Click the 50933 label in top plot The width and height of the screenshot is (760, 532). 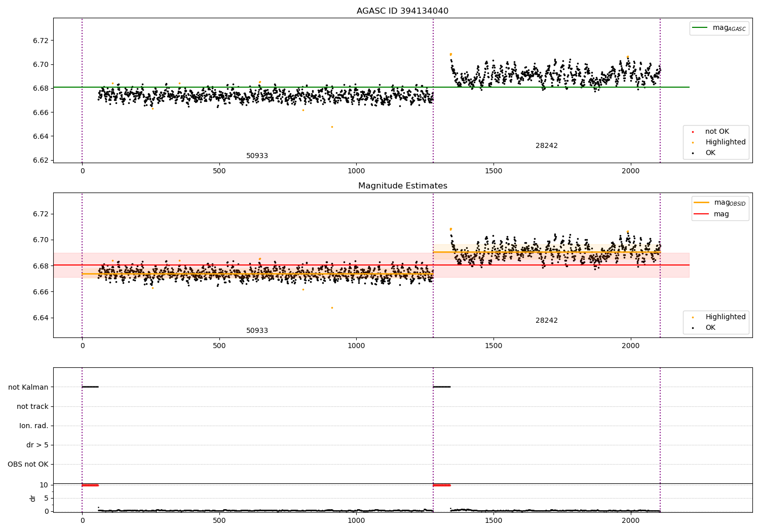[257, 156]
